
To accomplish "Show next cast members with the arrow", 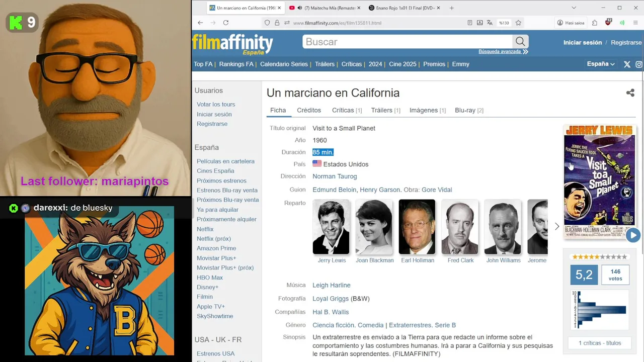I will (557, 227).
